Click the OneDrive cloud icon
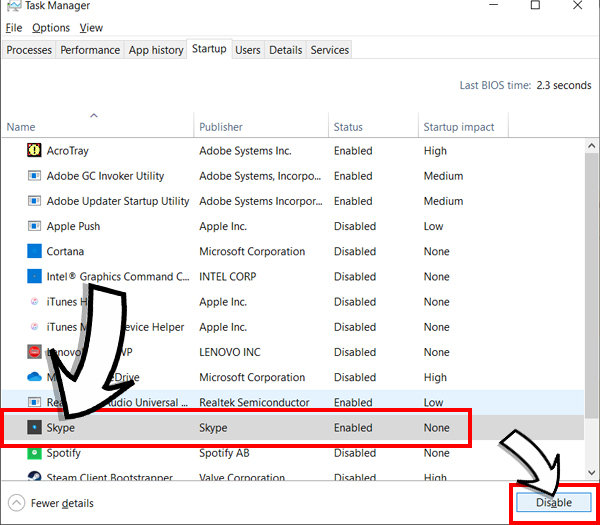This screenshot has width=600, height=525. [x=34, y=377]
